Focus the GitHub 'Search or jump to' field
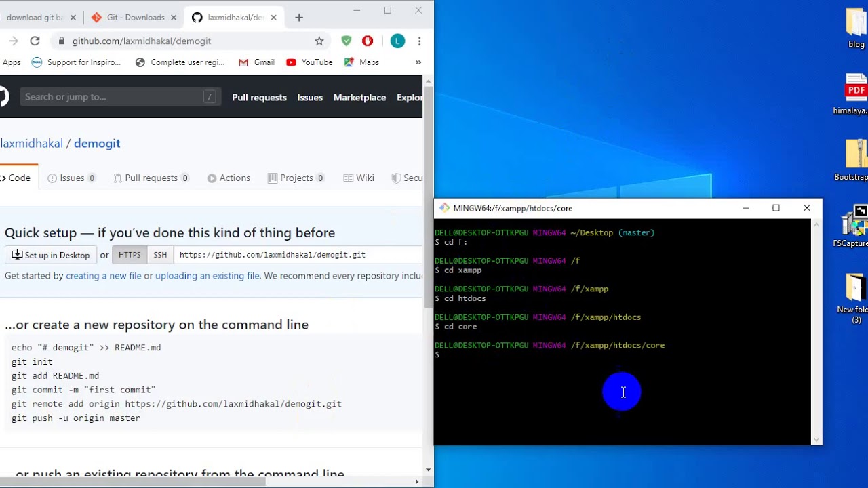 (x=120, y=97)
